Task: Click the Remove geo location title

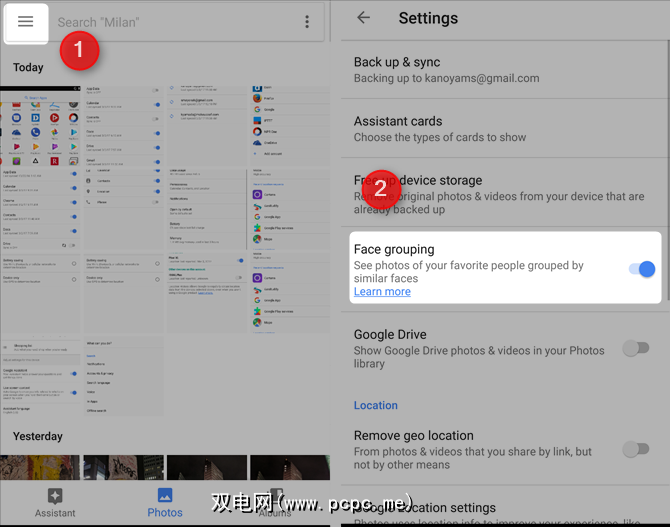Action: [x=414, y=436]
